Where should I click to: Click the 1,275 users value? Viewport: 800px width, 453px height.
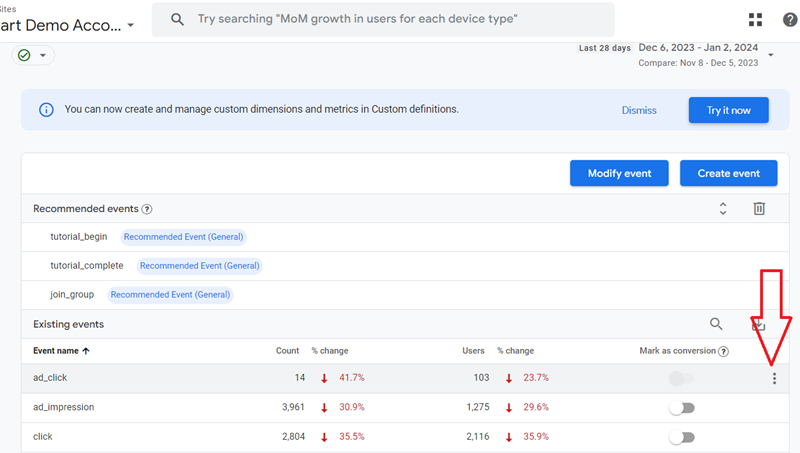478,407
